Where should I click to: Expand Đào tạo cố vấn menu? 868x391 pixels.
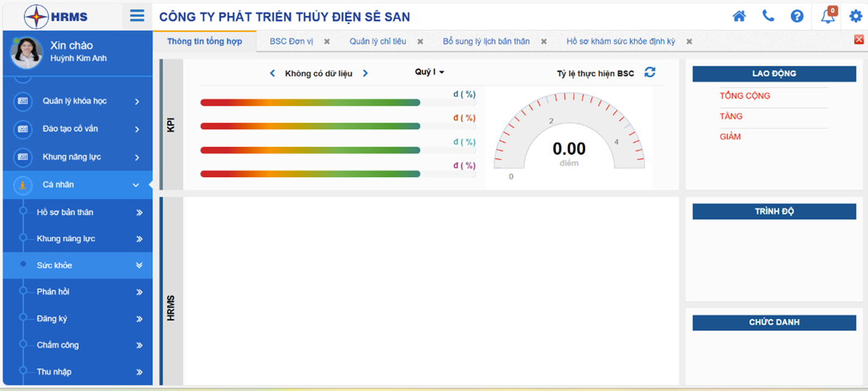tap(136, 129)
